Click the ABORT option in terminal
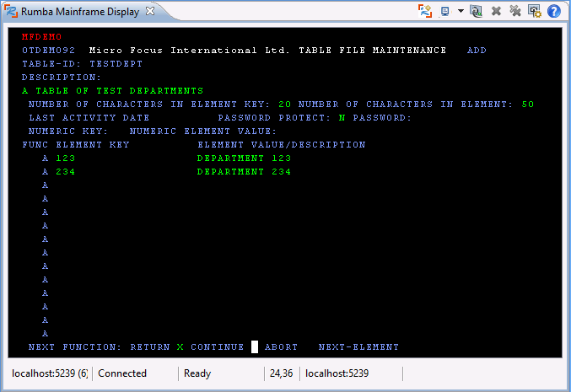Screen dimensions: 571x392 pos(281,347)
